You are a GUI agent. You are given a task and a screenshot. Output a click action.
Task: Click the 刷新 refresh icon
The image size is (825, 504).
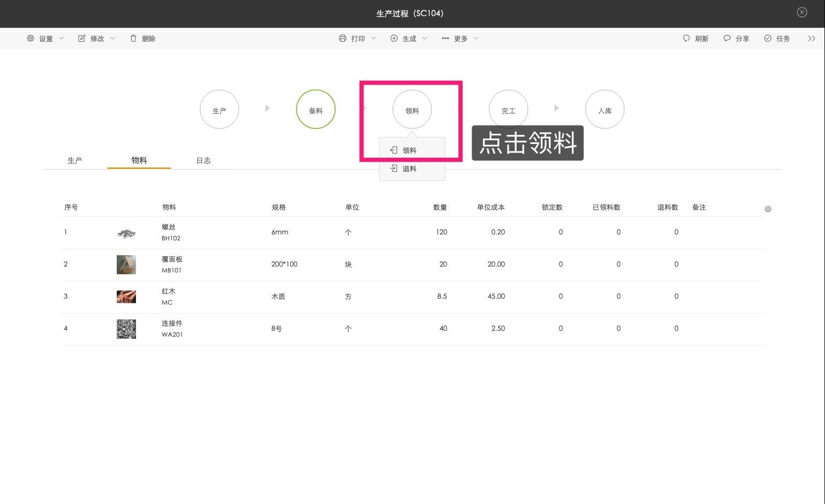(686, 39)
